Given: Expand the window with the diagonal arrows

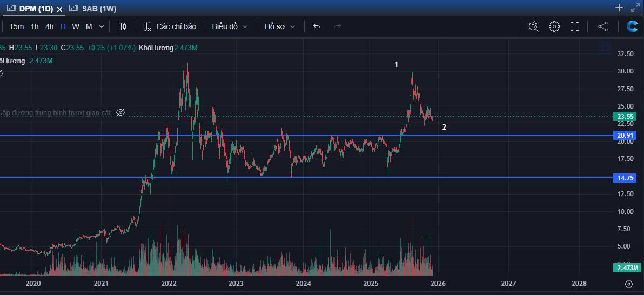Looking at the screenshot, I should click(635, 8).
